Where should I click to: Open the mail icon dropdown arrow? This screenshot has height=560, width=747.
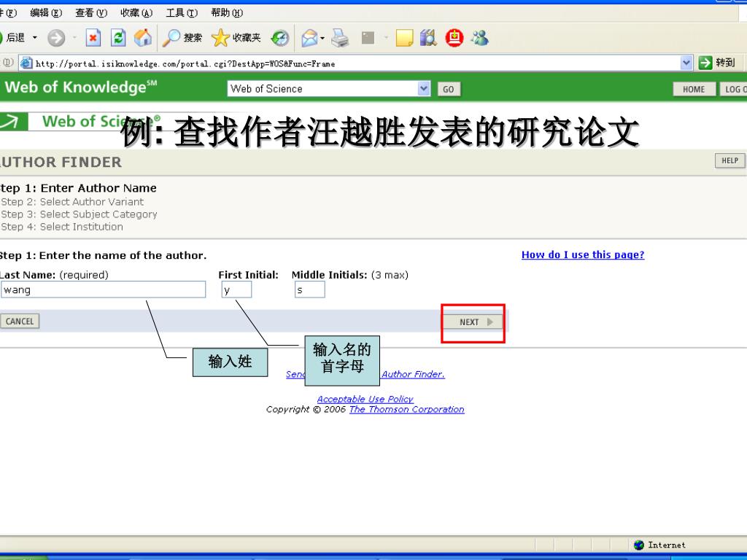pos(322,38)
